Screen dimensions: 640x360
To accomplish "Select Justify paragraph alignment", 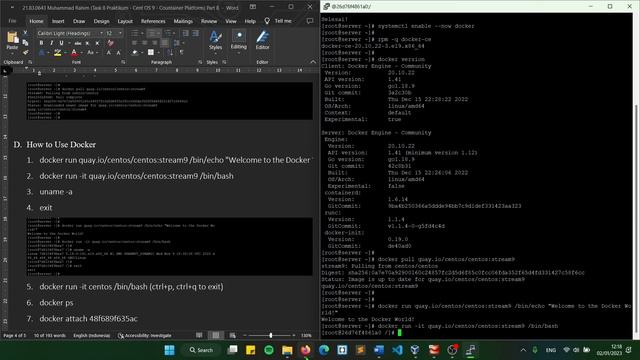I will [164, 43].
